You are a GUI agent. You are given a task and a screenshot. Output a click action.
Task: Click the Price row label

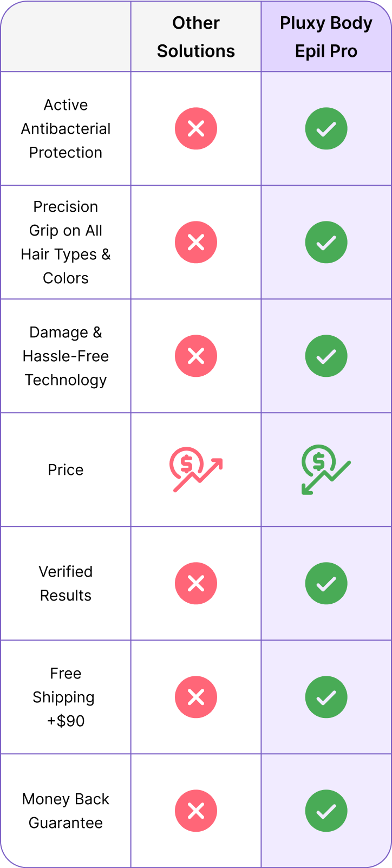pyautogui.click(x=66, y=470)
